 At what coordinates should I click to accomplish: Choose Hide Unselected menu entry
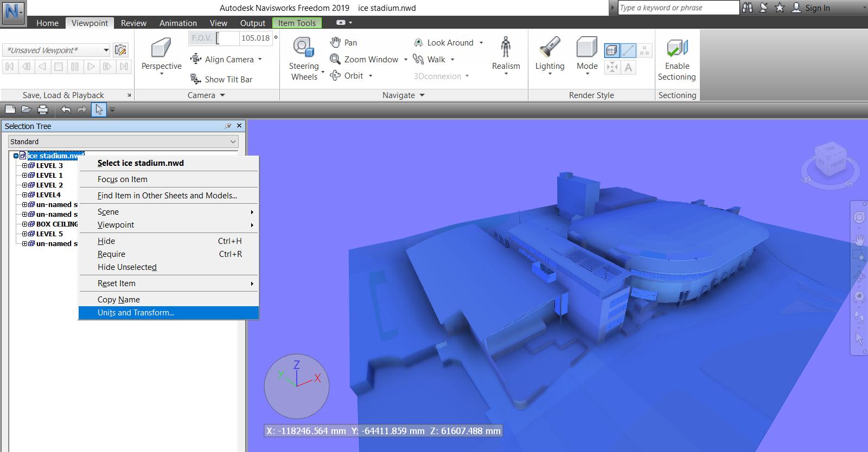pyautogui.click(x=169, y=267)
